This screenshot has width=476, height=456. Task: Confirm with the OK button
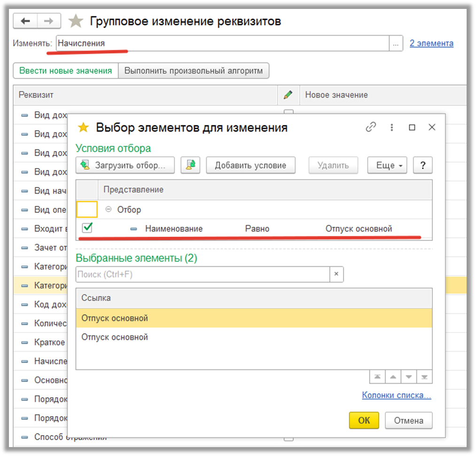(364, 420)
